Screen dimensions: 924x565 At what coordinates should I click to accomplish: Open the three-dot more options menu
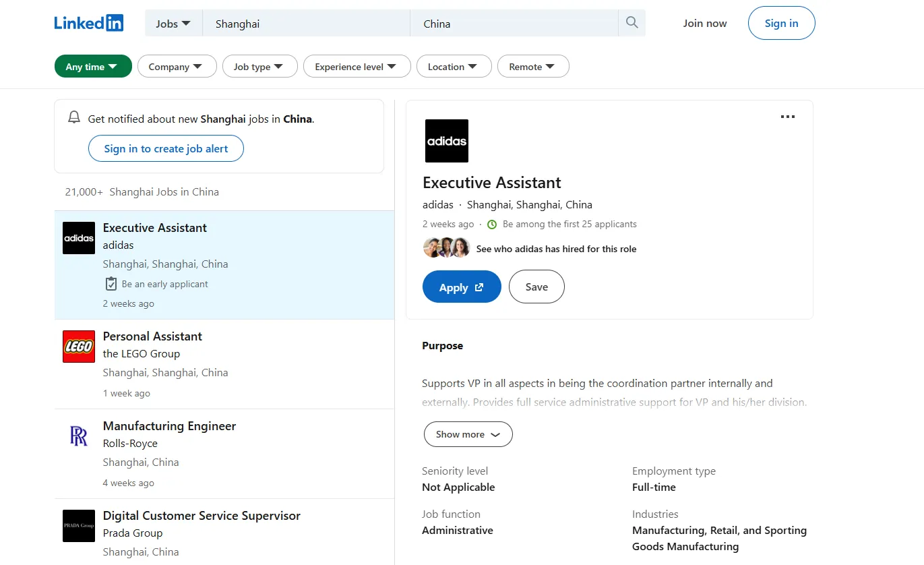787,117
